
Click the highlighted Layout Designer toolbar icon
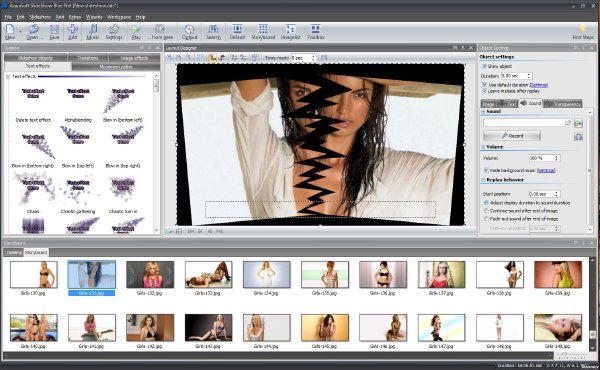[212, 58]
